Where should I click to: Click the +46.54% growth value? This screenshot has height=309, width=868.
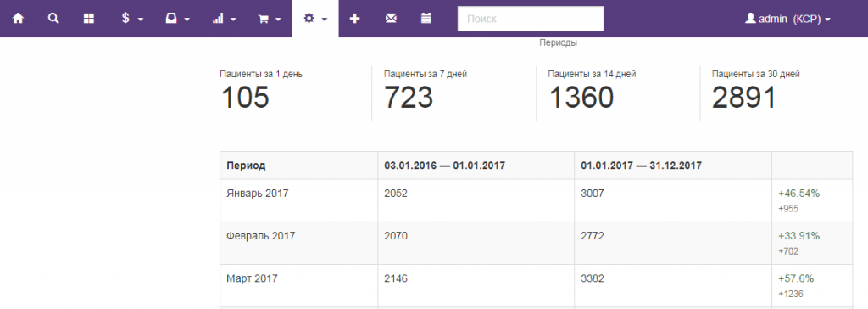click(798, 194)
